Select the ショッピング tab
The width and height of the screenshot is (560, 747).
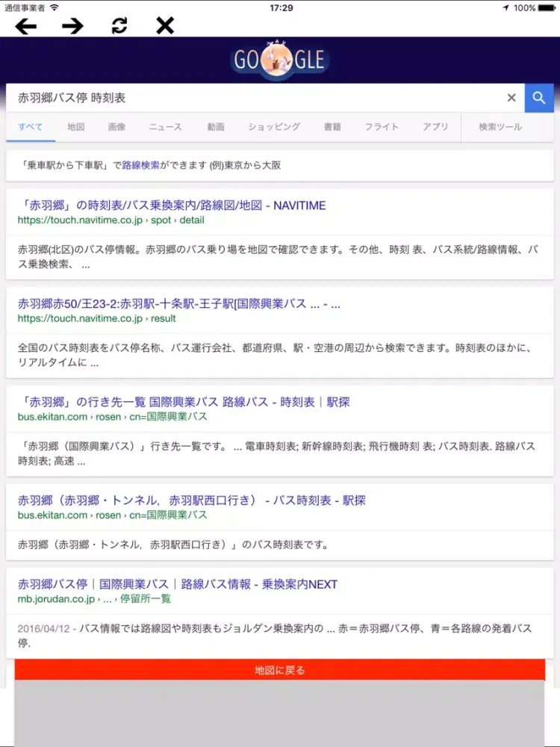pos(274,127)
